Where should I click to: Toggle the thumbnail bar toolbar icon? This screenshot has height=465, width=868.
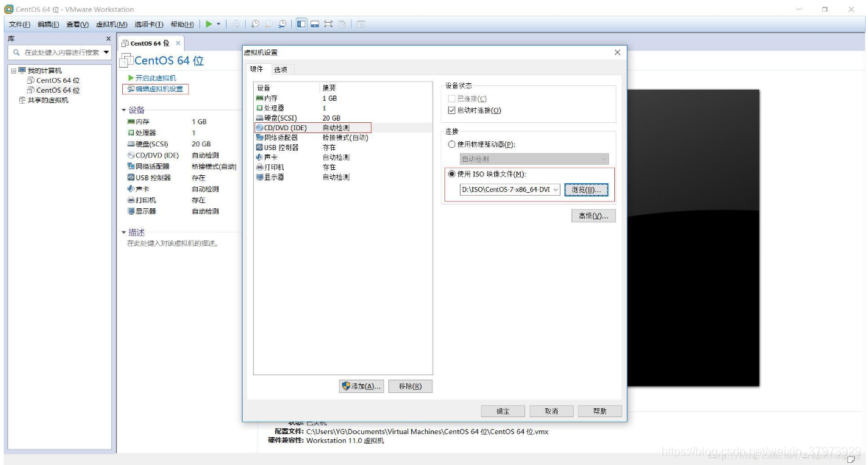click(x=314, y=24)
